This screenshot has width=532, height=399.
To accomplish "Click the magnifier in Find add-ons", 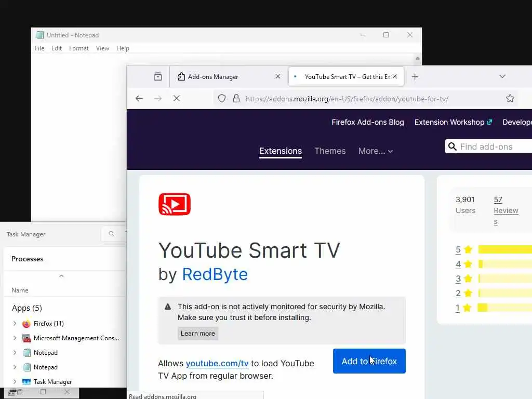I will 453,147.
